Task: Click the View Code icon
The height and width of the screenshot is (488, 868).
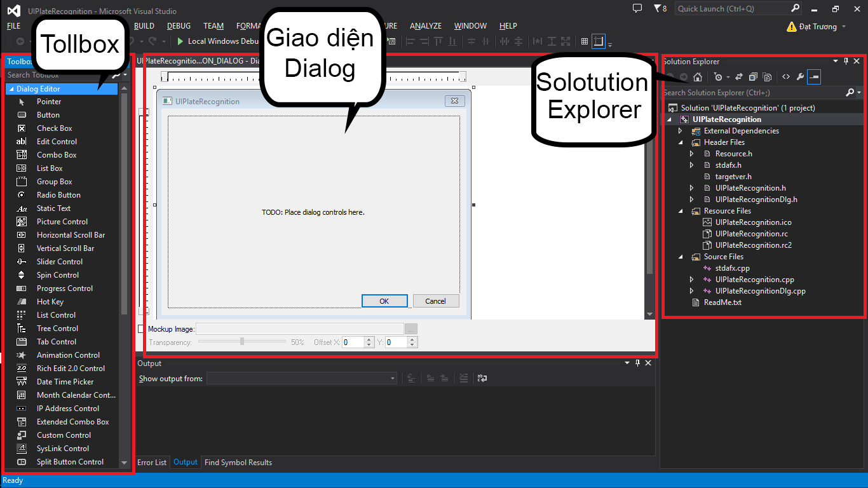Action: [x=786, y=77]
